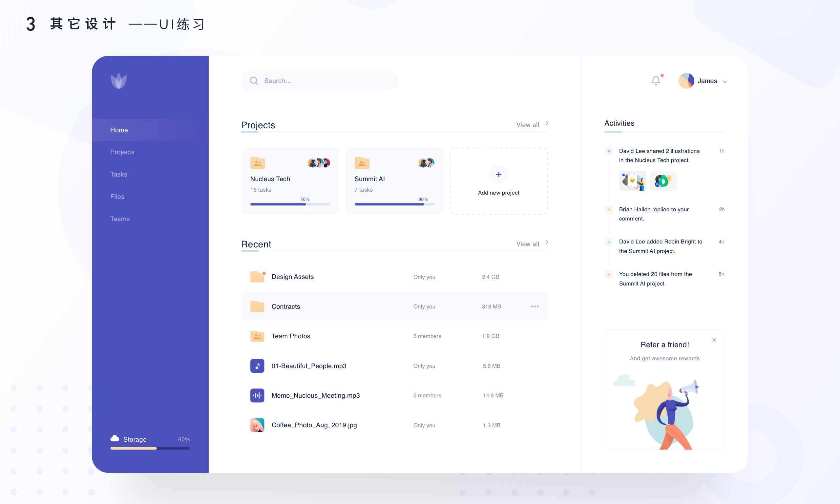Click the Design Assets folder icon

[x=257, y=277]
